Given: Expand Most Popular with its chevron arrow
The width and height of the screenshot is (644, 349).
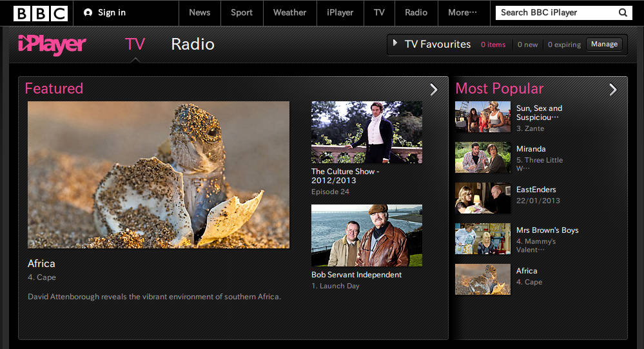Looking at the screenshot, I should click(613, 89).
